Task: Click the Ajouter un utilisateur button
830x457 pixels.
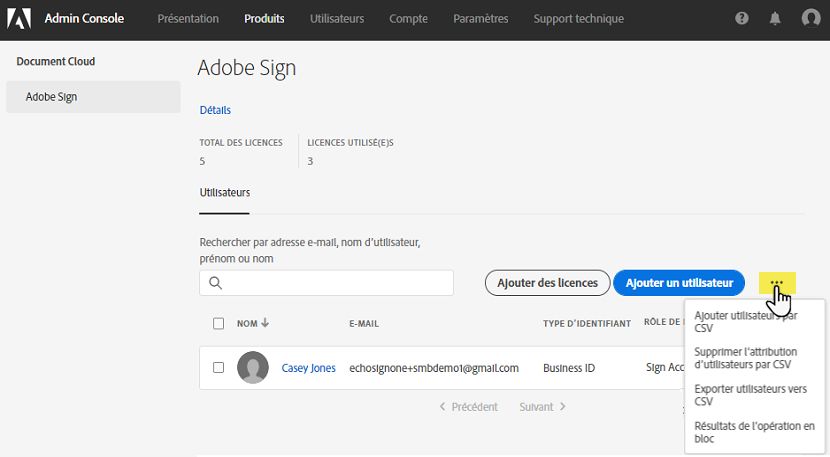Action: pos(679,283)
